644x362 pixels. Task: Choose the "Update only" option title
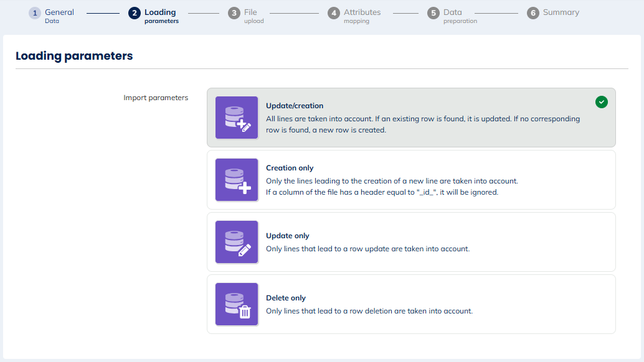[x=288, y=236]
